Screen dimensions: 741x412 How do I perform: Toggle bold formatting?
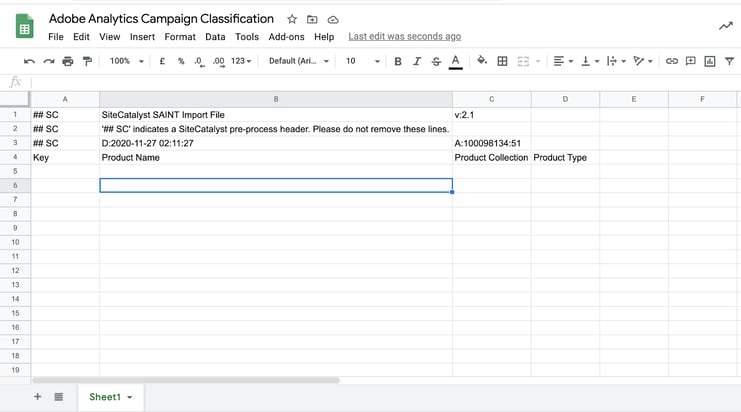[x=398, y=61]
